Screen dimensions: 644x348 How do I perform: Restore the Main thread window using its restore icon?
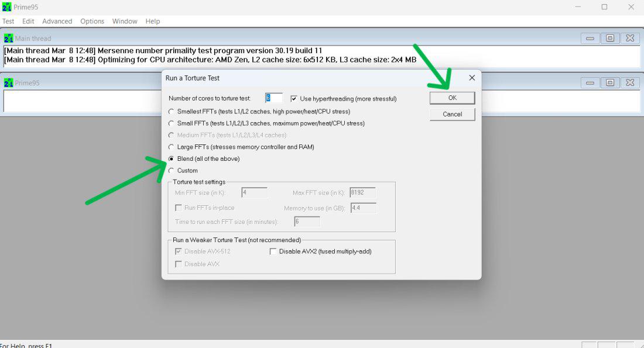[610, 37]
